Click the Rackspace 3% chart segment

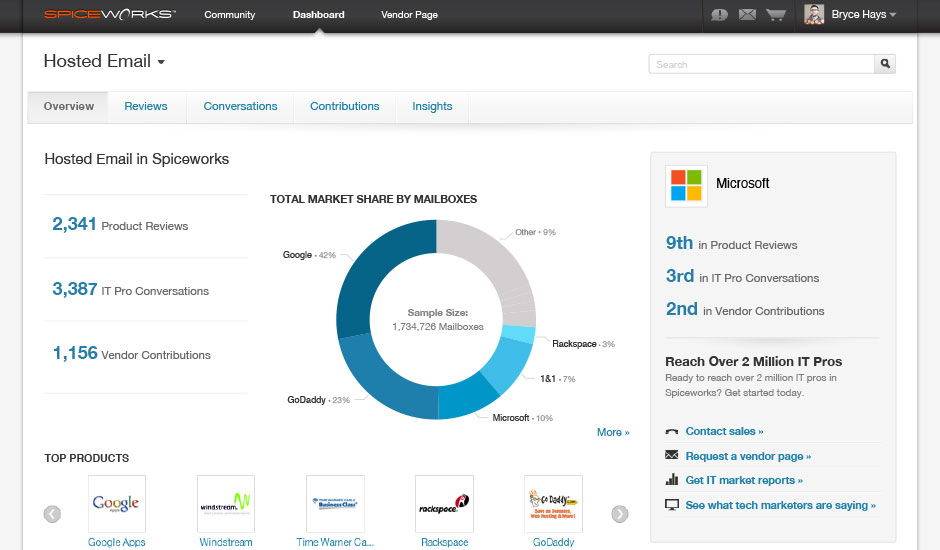[x=518, y=333]
